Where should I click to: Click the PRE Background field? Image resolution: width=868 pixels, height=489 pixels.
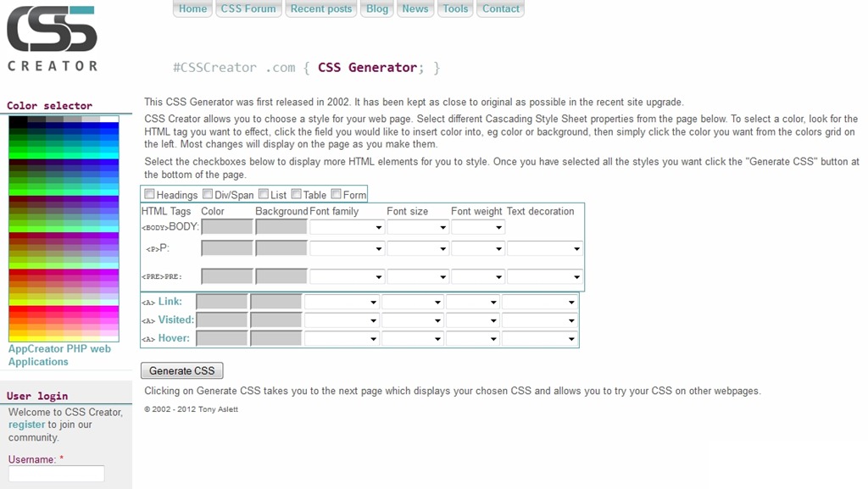[x=281, y=276]
